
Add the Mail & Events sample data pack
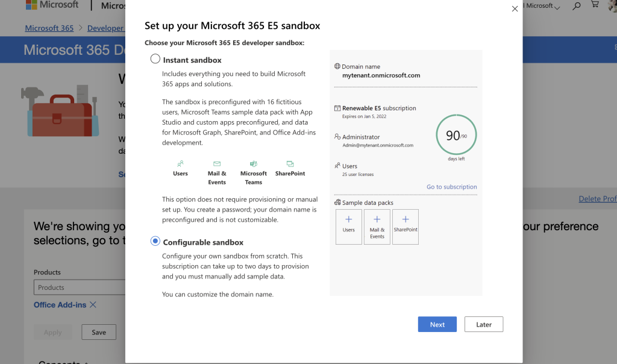tap(377, 227)
